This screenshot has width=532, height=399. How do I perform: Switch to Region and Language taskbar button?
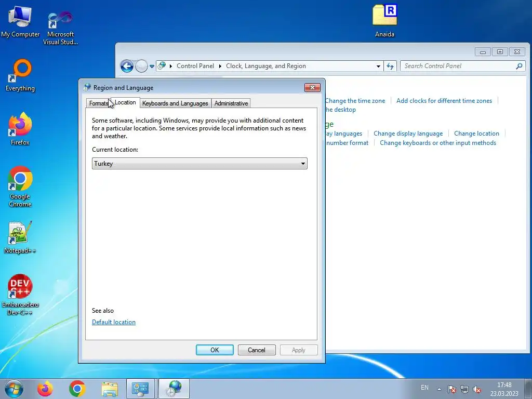click(174, 389)
